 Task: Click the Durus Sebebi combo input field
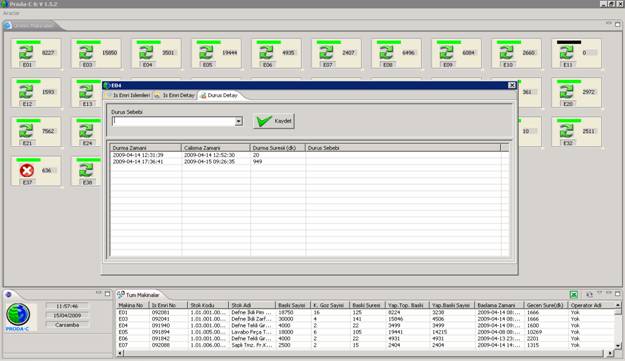pos(174,121)
